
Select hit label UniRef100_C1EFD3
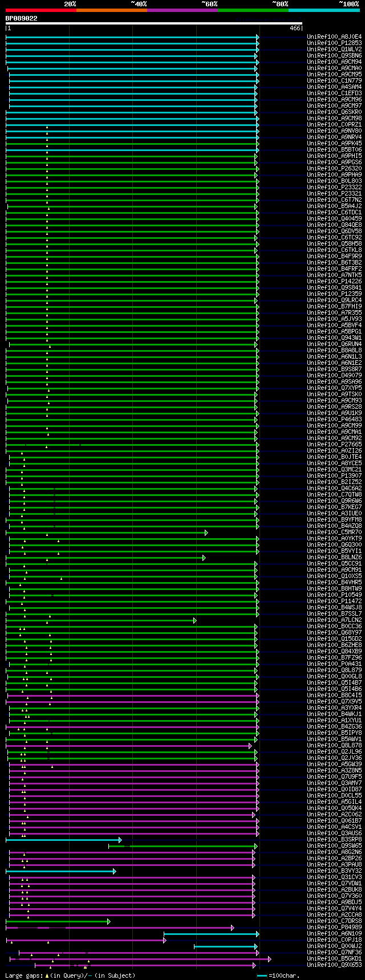pos(334,93)
